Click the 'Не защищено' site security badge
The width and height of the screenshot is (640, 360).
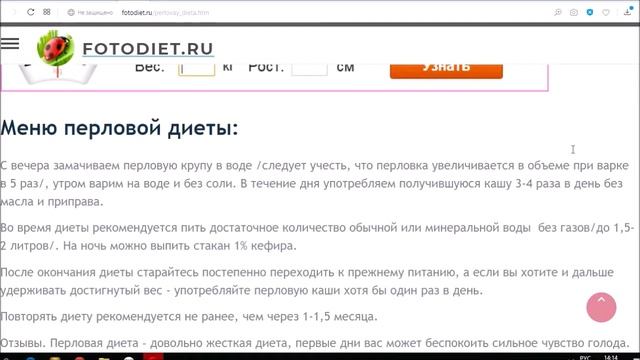tap(90, 13)
